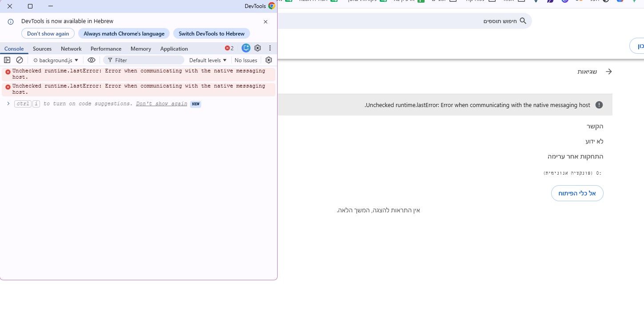Viewport: 644px width, 310px height.
Task: Open the DevTools three-dot customize menu
Action: click(x=270, y=48)
